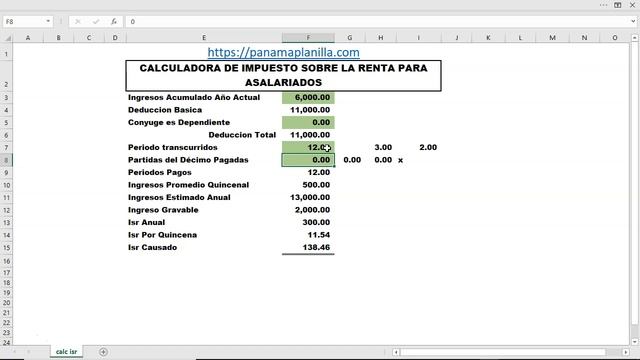Click label Ingresos Estimado Anual
640x360 pixels.
179,198
